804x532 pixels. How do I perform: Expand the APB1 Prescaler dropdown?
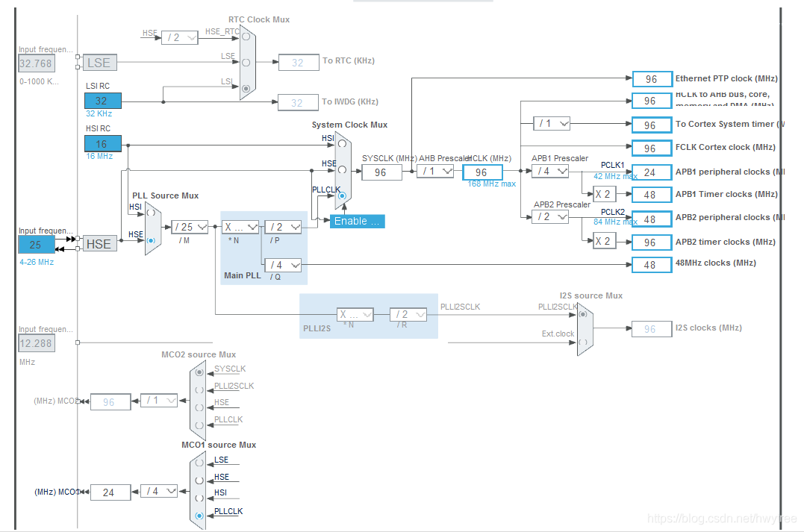coord(551,171)
